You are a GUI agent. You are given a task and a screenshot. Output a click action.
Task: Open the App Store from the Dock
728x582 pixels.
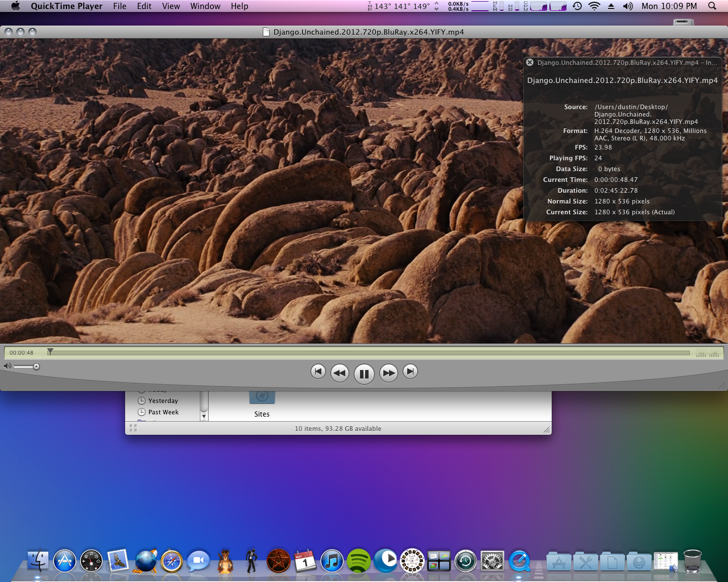click(65, 562)
